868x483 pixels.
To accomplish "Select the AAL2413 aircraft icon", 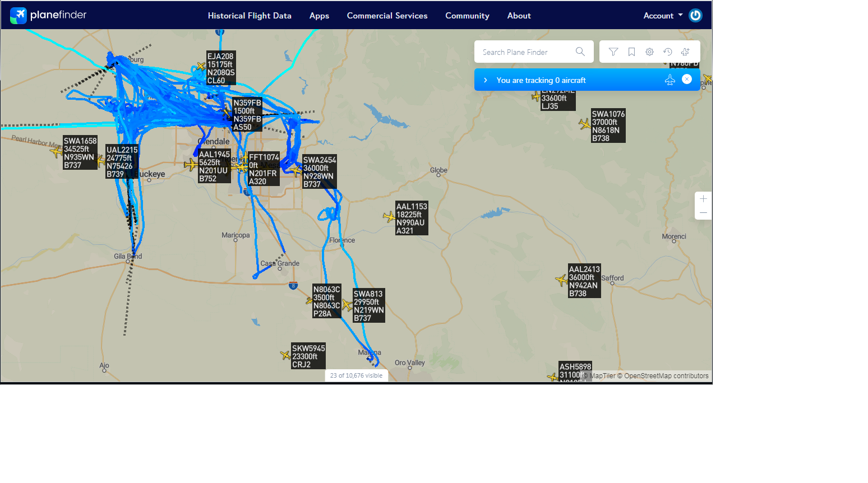I will (x=562, y=280).
